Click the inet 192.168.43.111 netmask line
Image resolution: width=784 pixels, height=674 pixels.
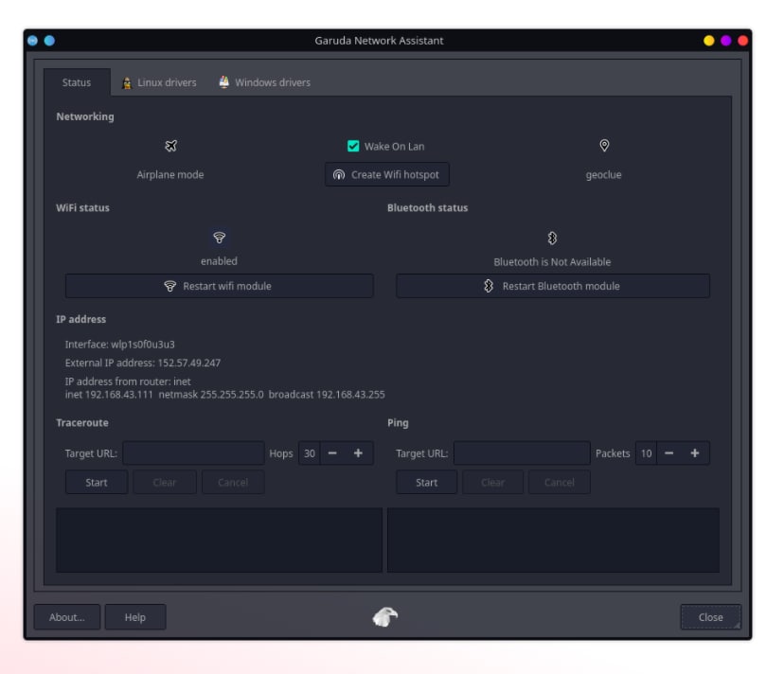pyautogui.click(x=225, y=395)
